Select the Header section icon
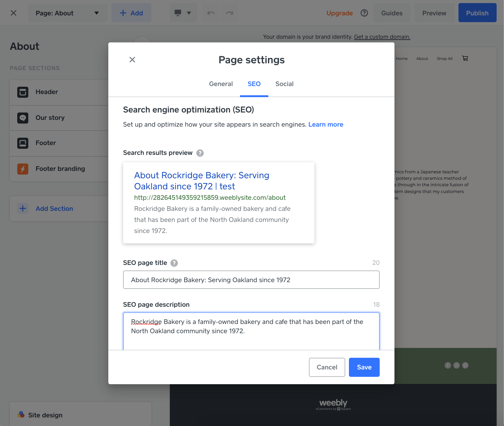 click(x=23, y=92)
